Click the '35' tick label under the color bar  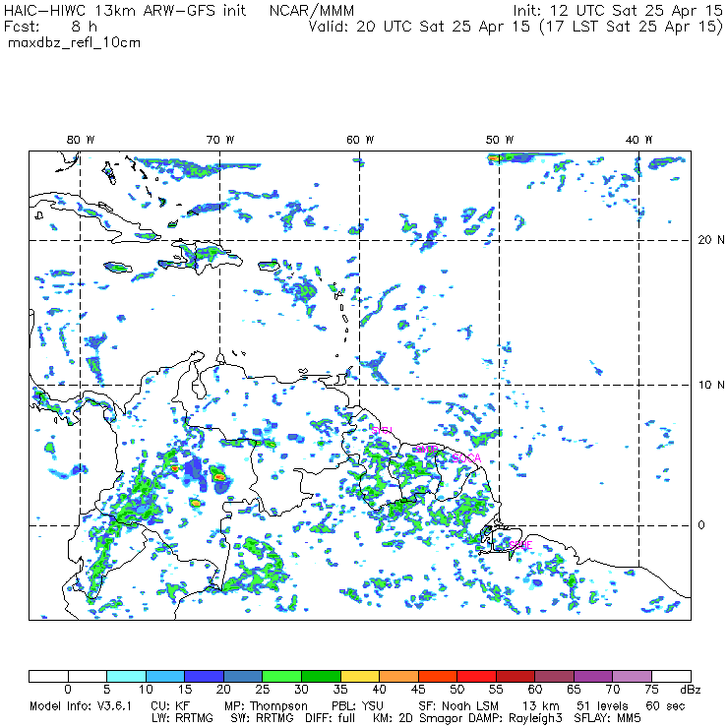[x=340, y=690]
